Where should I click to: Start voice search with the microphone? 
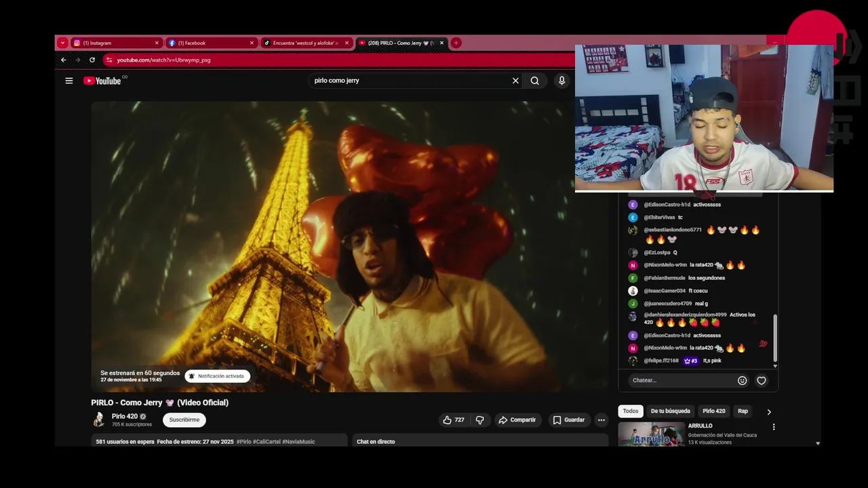(561, 81)
